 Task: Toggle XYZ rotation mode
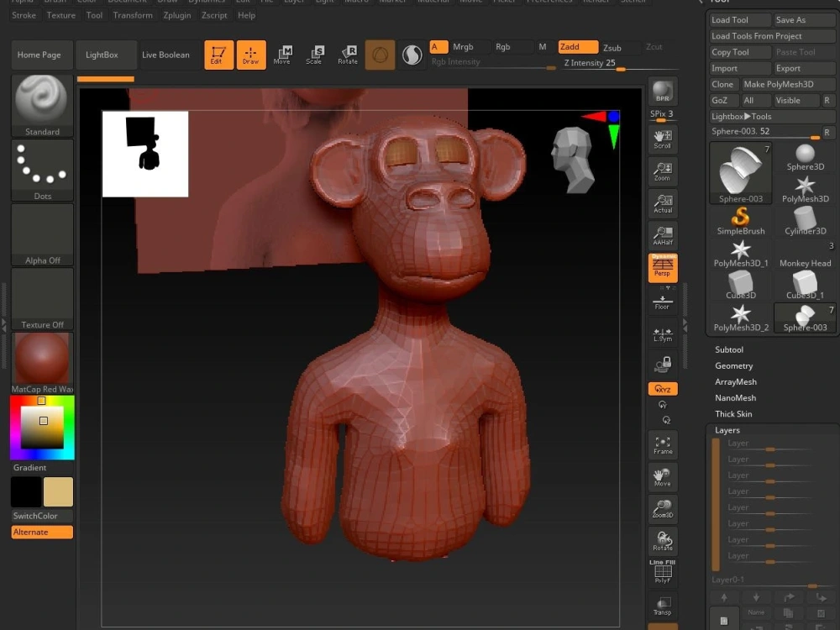coord(663,389)
